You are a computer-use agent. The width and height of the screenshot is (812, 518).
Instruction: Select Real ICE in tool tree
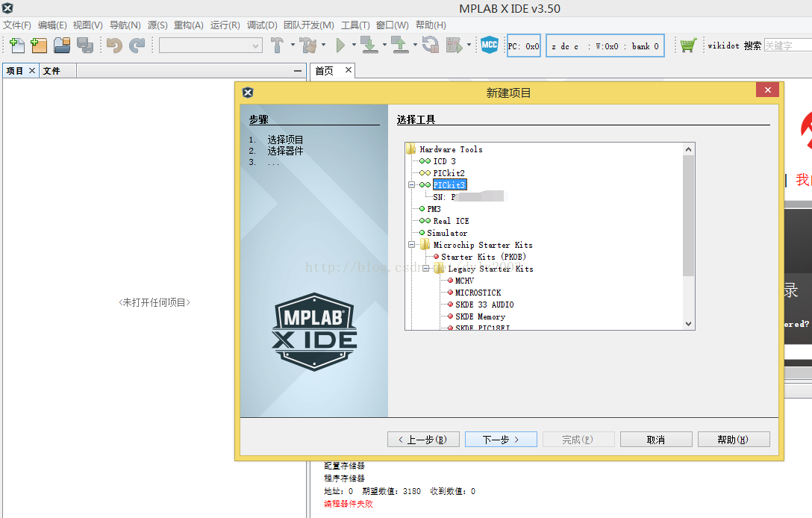click(x=451, y=221)
